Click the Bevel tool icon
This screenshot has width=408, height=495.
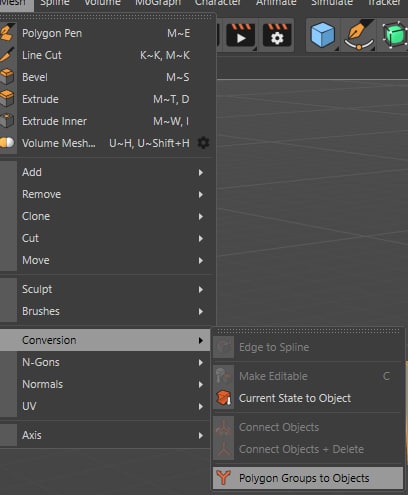7,77
